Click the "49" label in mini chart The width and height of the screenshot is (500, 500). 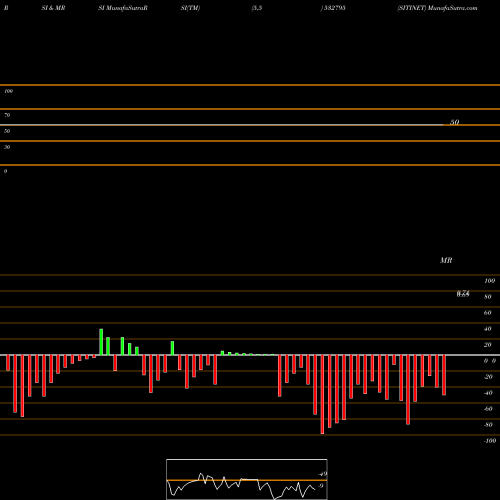pyautogui.click(x=323, y=474)
